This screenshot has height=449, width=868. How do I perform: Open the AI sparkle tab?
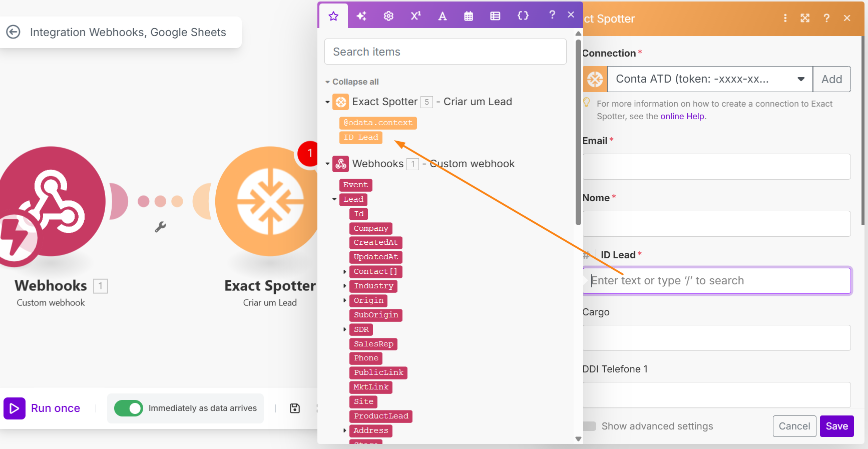tap(361, 16)
